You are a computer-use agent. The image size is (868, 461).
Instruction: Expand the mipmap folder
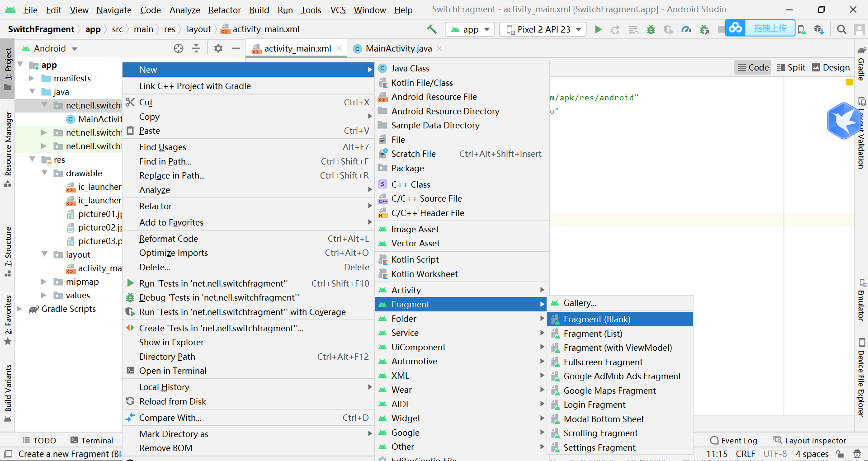(44, 282)
